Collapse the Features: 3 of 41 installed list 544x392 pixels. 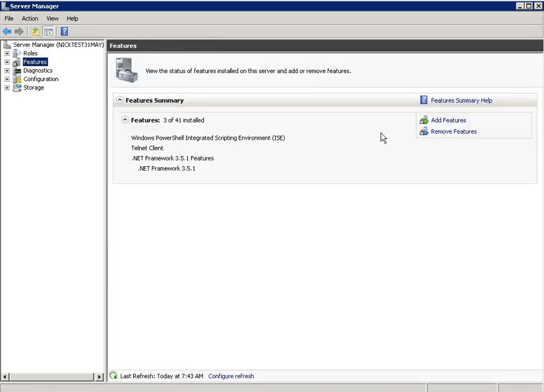pos(125,120)
